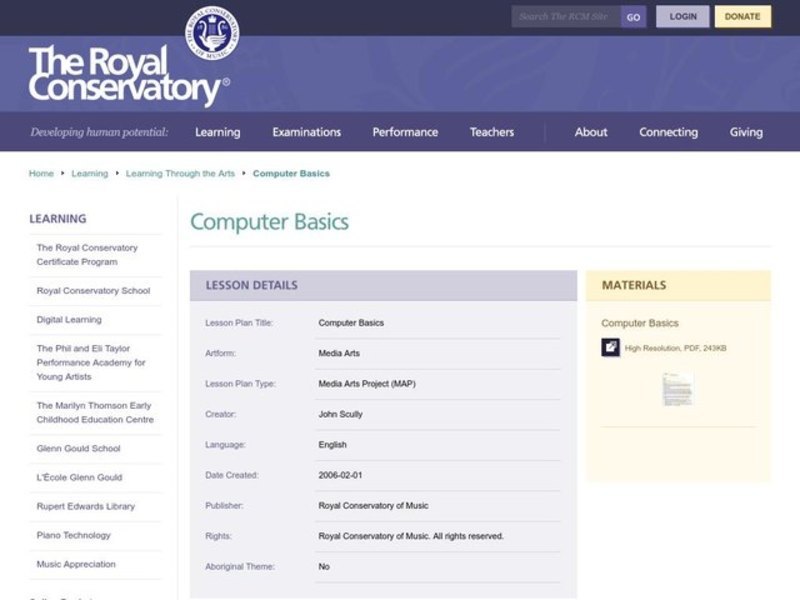Screen dimensions: 800x600
Task: Navigate to Home via the breadcrumb
Action: [41, 173]
